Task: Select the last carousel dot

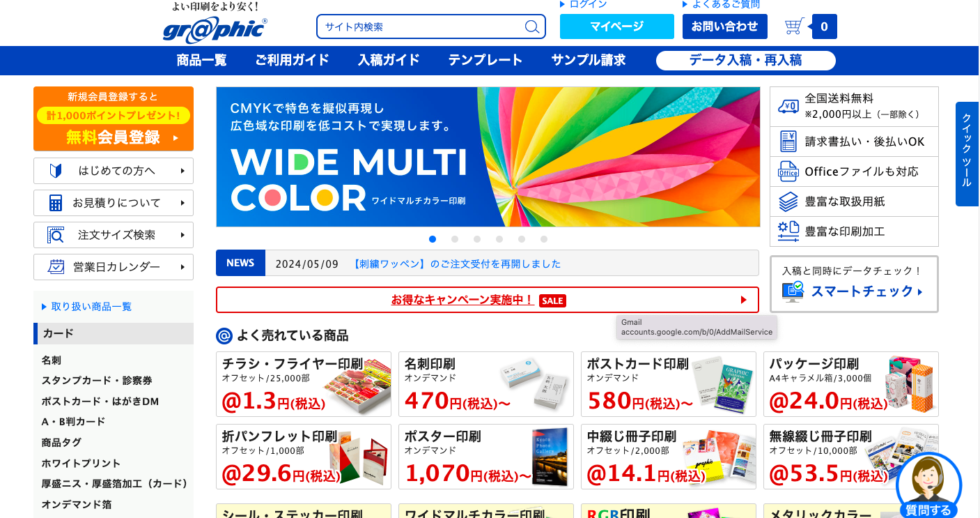Action: [x=544, y=239]
